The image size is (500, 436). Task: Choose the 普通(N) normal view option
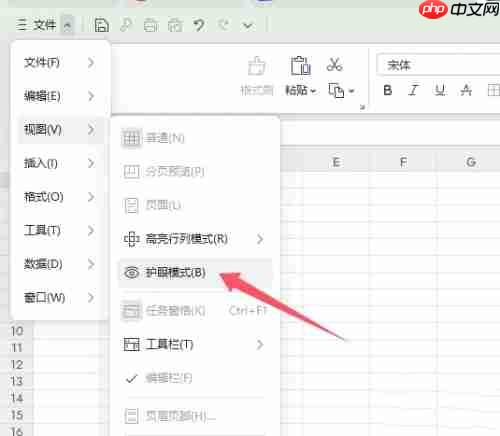[x=195, y=138]
